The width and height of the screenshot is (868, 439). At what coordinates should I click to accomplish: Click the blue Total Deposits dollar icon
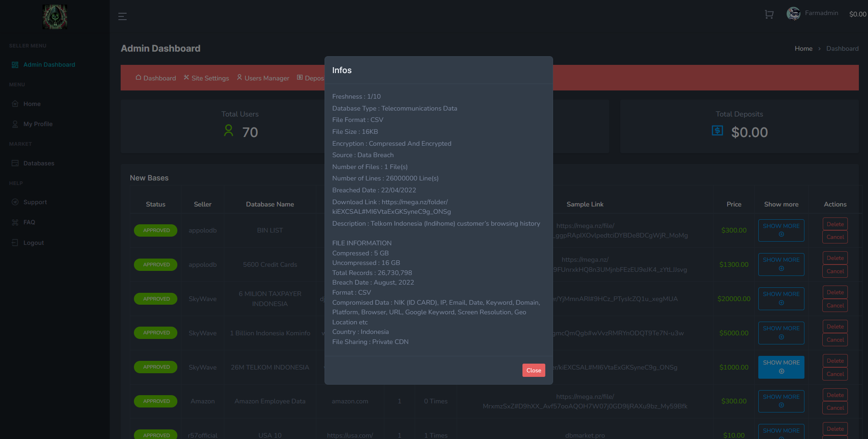pos(718,131)
